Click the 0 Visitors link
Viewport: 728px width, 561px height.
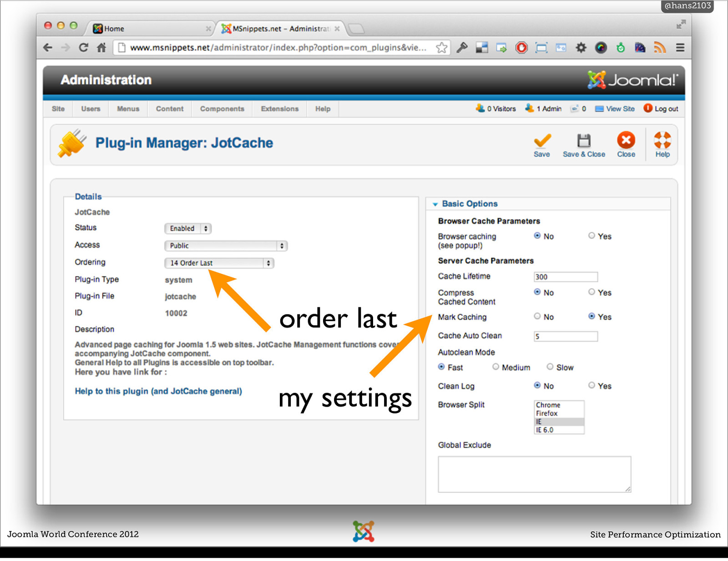495,109
